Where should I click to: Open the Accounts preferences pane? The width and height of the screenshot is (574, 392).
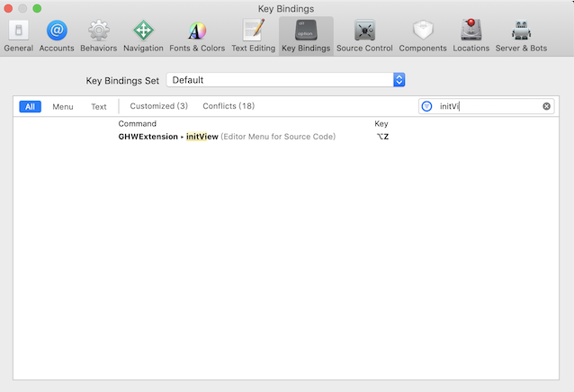57,36
